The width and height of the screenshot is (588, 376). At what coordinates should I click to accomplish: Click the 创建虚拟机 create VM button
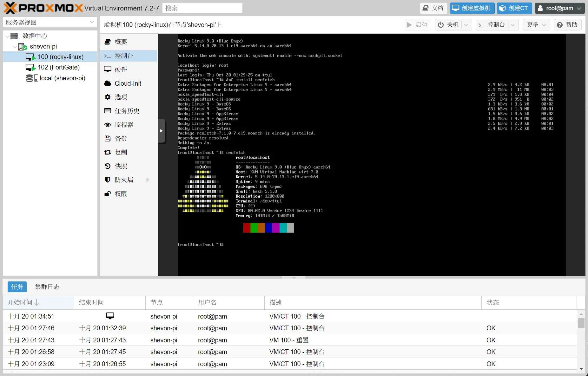click(x=472, y=8)
